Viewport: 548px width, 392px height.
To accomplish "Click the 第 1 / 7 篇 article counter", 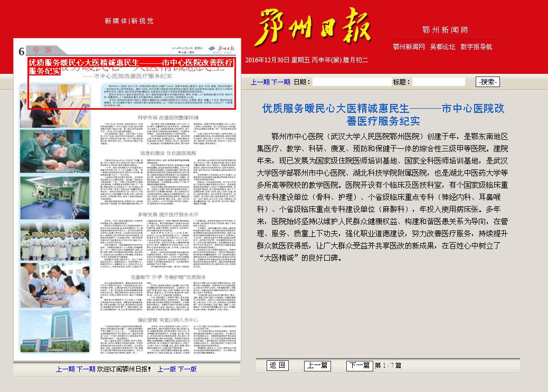I will (x=388, y=366).
